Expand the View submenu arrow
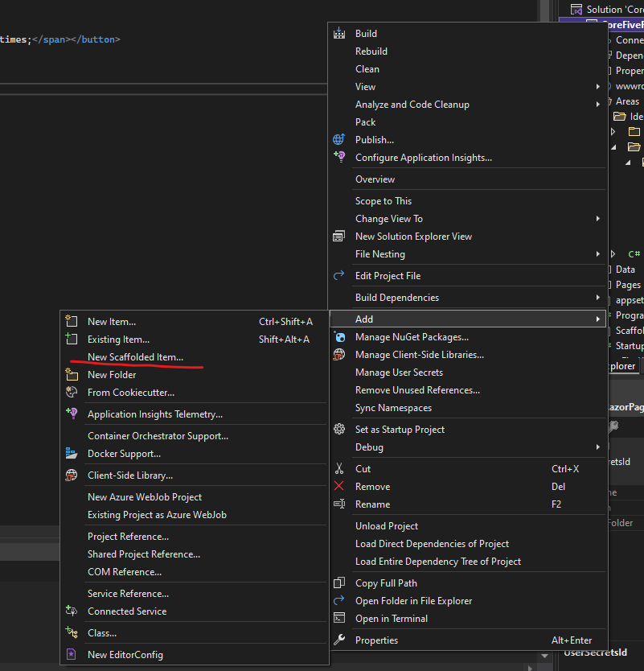The image size is (644, 671). pyautogui.click(x=598, y=86)
